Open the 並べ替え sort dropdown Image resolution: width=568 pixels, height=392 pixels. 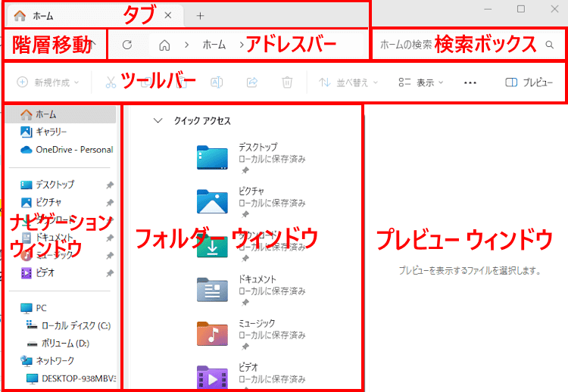click(348, 82)
